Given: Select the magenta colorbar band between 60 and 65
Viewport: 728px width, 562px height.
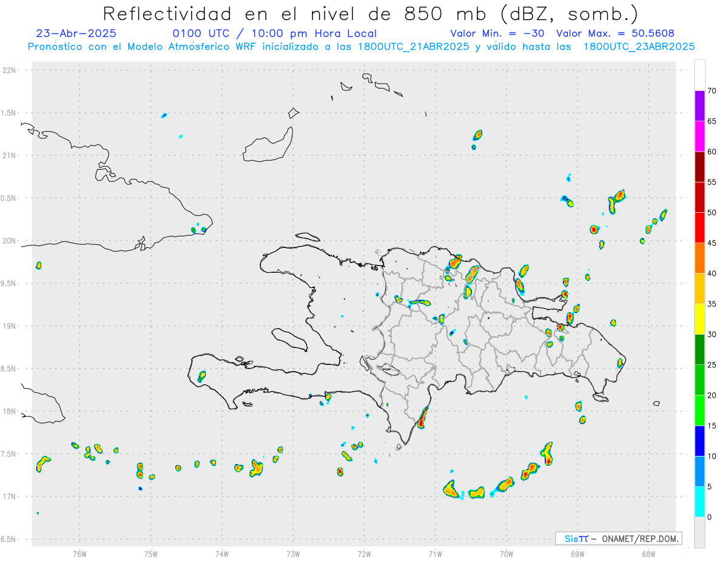Looking at the screenshot, I should pyautogui.click(x=699, y=136).
